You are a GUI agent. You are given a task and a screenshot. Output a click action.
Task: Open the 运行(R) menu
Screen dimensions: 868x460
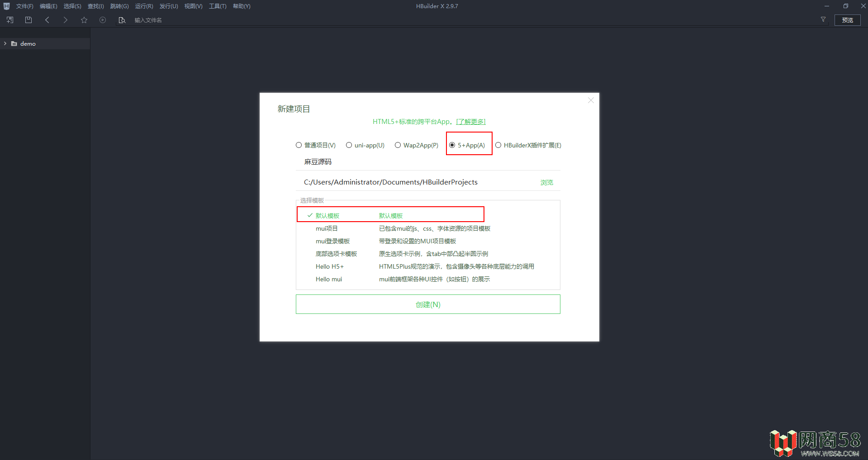click(x=144, y=6)
